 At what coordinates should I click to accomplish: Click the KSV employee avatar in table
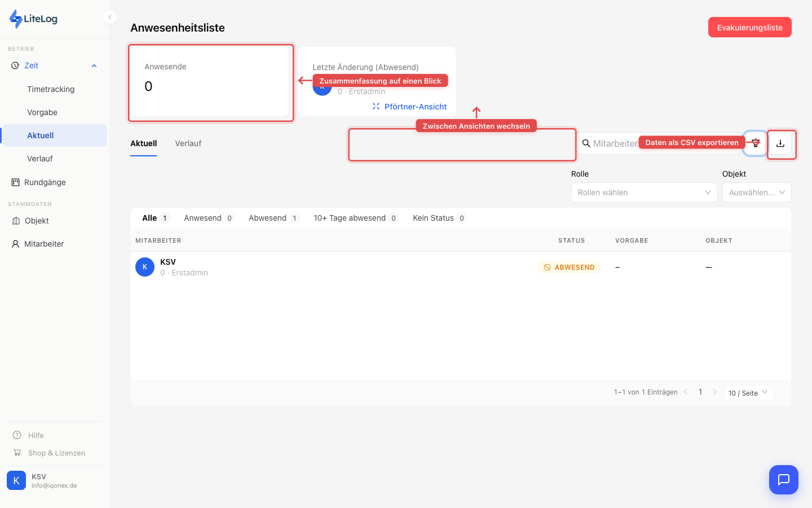[x=145, y=267]
